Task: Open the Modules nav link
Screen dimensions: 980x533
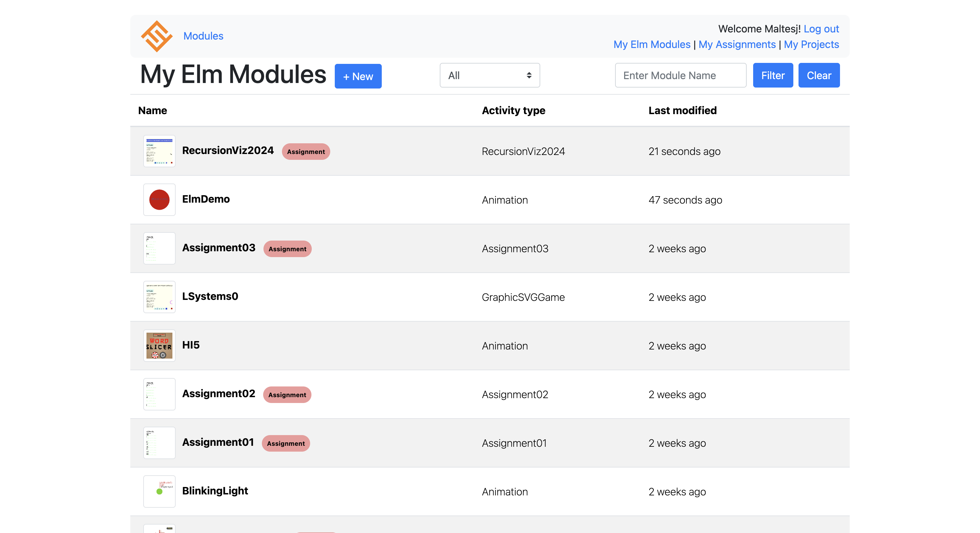Action: click(203, 36)
